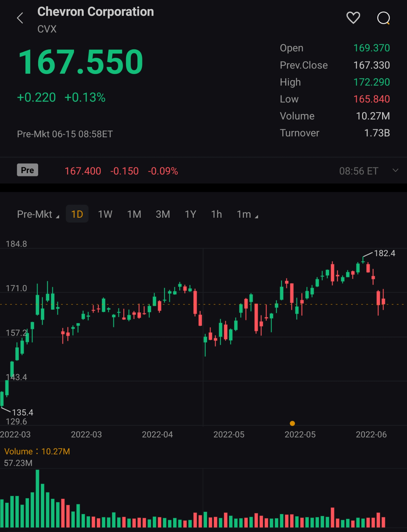
Task: Expand the pre-market quote row chevron
Action: point(395,170)
